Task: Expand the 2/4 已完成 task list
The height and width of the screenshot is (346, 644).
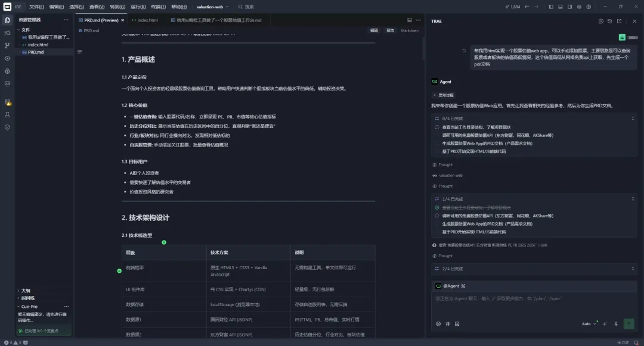Action: (x=633, y=269)
